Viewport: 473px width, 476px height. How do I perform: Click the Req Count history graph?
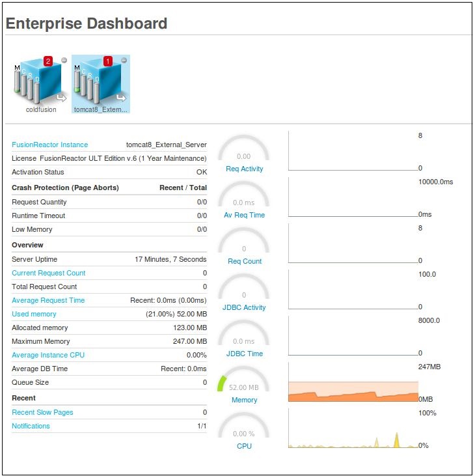coord(353,243)
